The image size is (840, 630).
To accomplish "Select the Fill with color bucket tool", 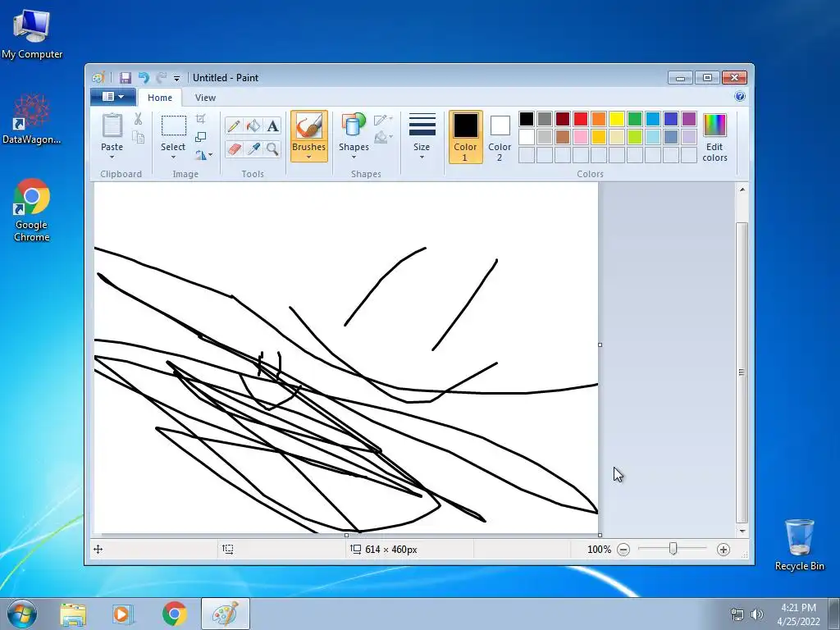I will [253, 126].
